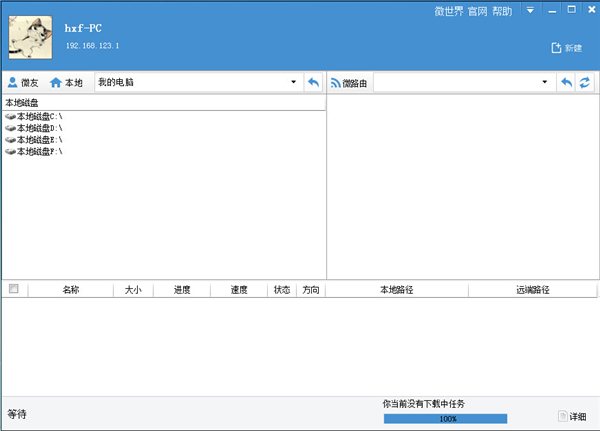Click the 新建 new button
The width and height of the screenshot is (600, 431).
coord(567,48)
